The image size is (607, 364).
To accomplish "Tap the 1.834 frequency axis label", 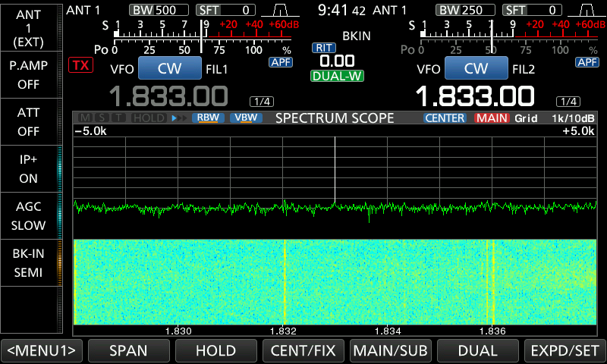I will click(x=388, y=331).
